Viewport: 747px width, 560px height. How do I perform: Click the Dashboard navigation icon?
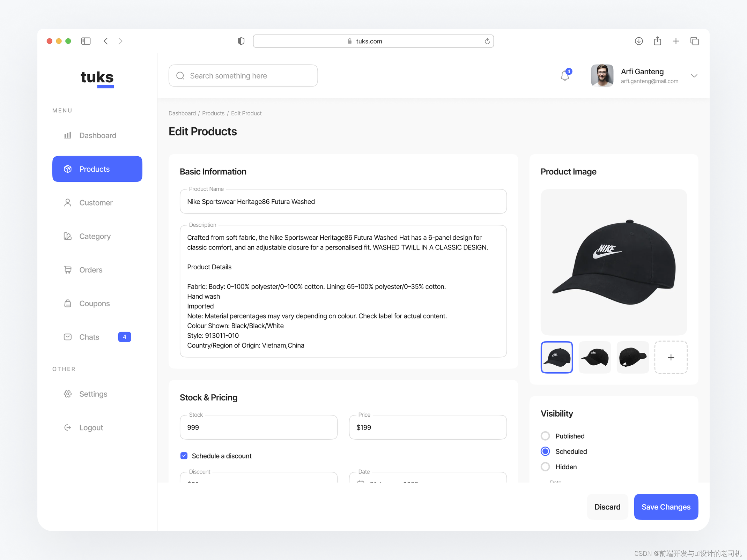tap(67, 135)
